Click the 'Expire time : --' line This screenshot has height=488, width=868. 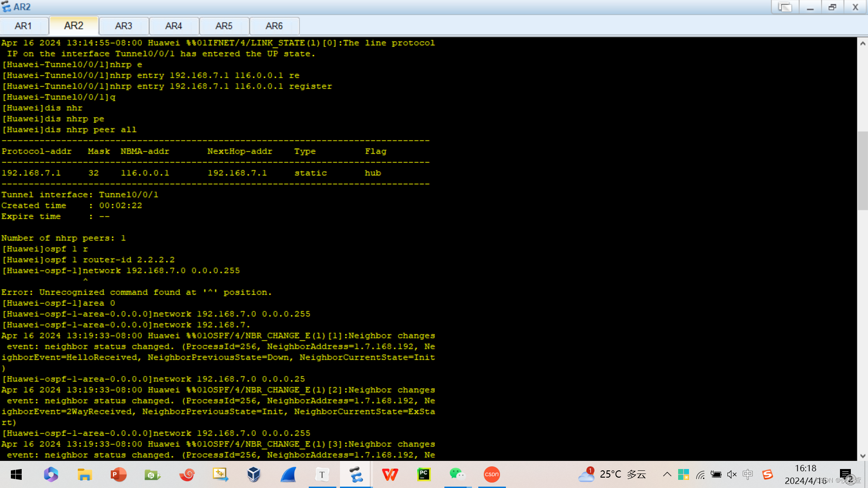56,216
